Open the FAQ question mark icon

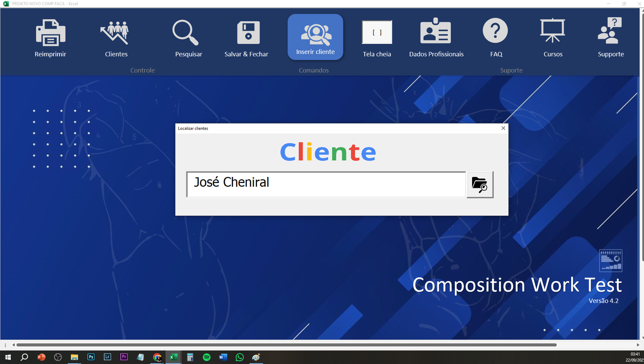(x=495, y=31)
